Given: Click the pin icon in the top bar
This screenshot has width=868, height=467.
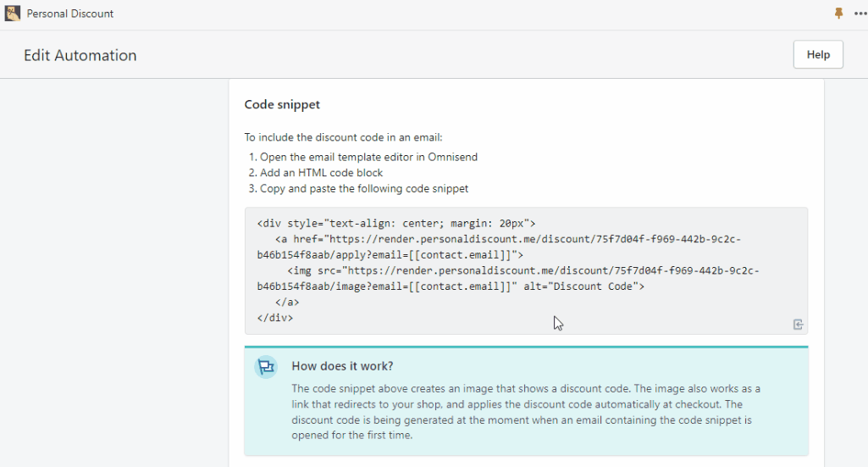Looking at the screenshot, I should coord(838,14).
